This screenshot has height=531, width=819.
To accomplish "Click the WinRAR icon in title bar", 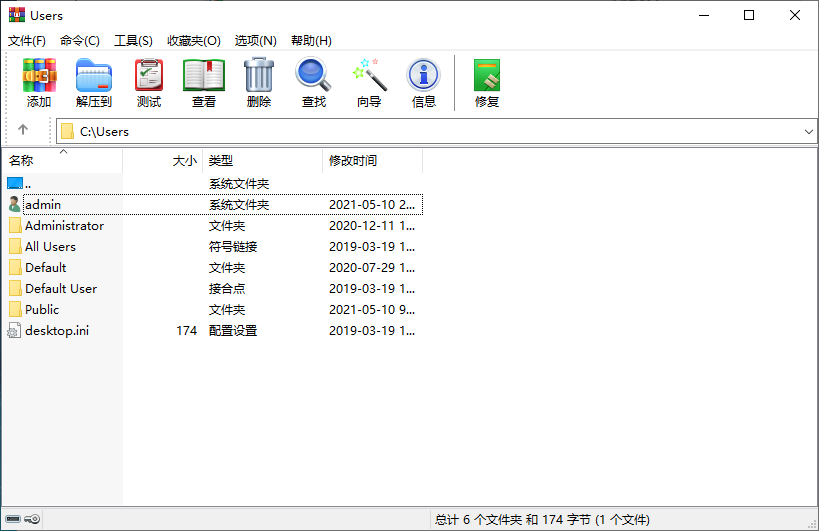I will pyautogui.click(x=17, y=15).
